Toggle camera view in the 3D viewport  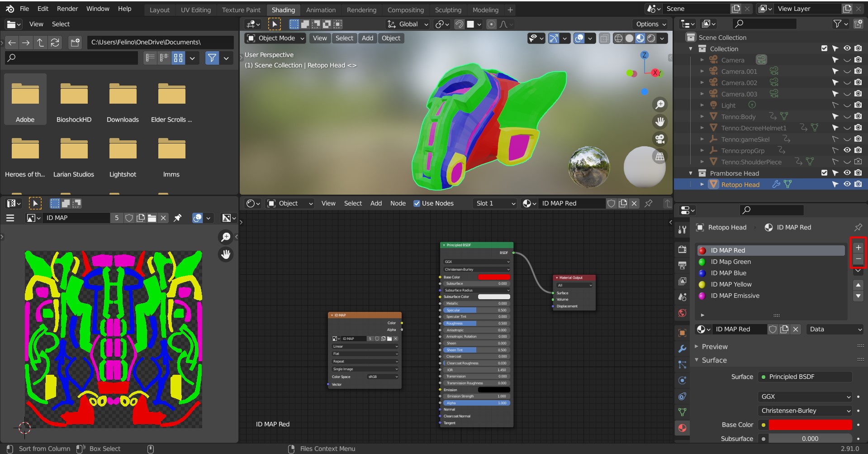coord(660,139)
